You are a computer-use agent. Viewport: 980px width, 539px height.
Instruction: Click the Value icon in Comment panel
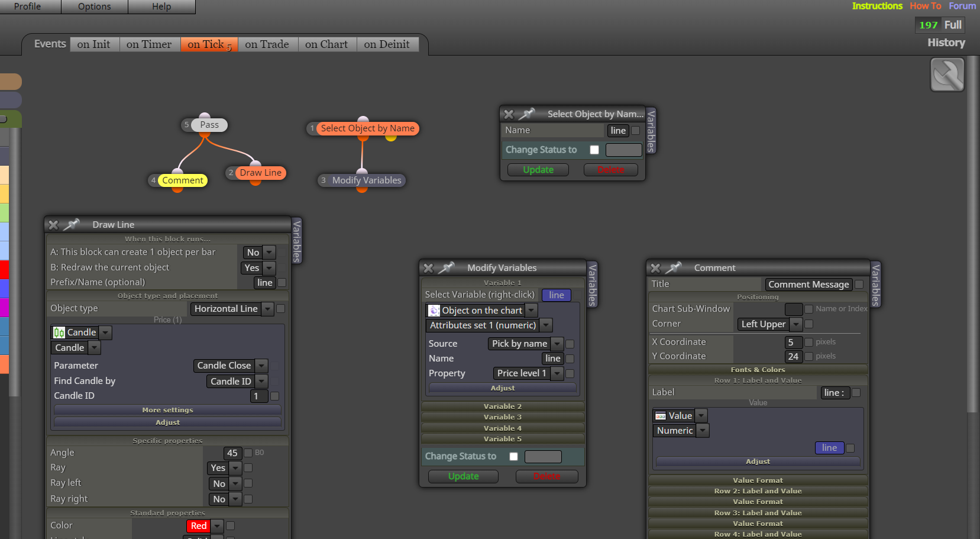(661, 416)
